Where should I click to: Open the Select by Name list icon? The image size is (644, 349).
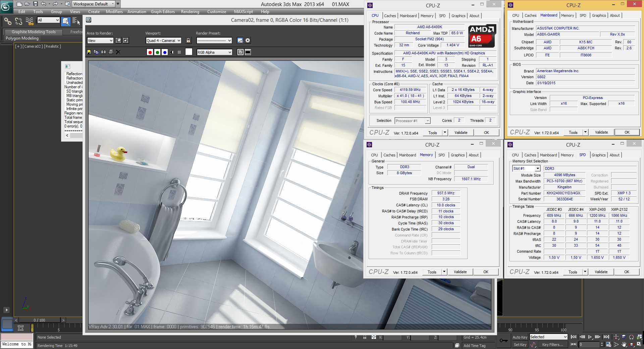tap(76, 21)
